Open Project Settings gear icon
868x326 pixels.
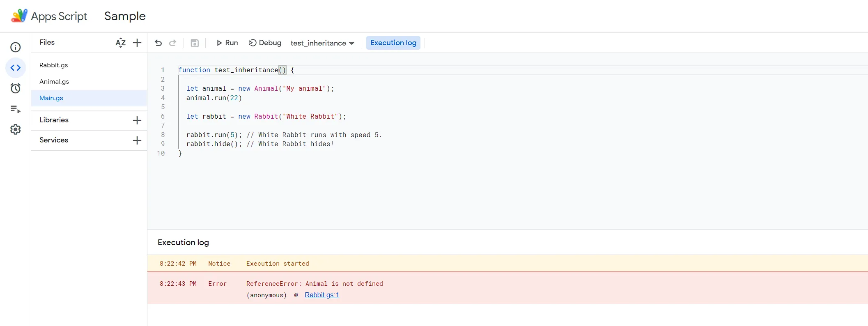[16, 129]
